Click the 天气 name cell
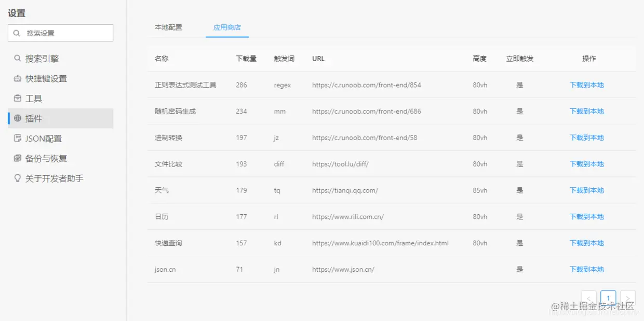The image size is (644, 321). click(162, 190)
